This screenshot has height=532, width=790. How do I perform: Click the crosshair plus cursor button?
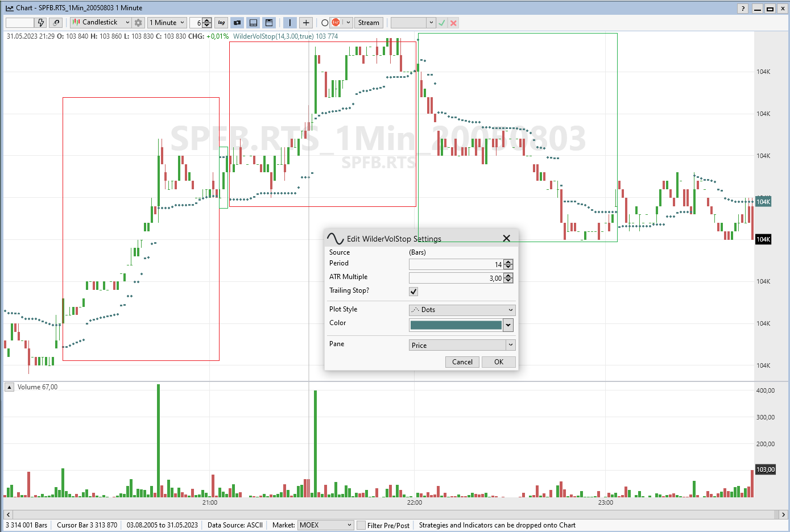[x=306, y=23]
